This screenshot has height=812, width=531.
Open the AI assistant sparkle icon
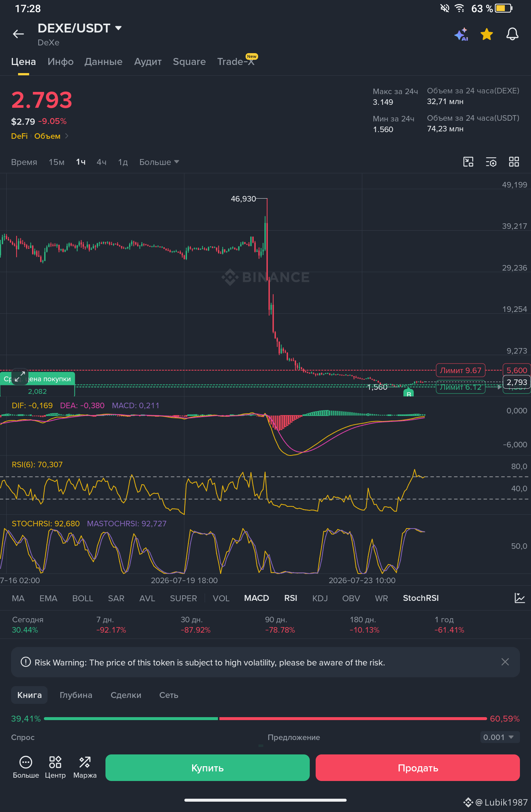(461, 34)
